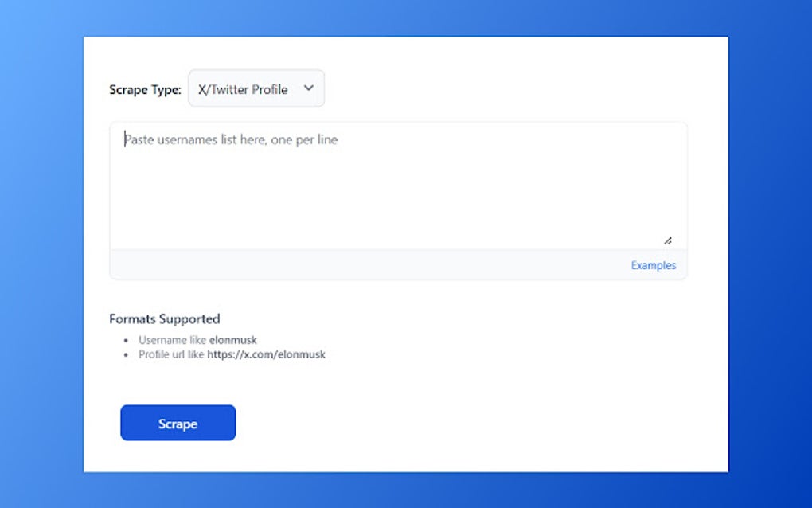812x508 pixels.
Task: Click the bullet beside Profile url line
Action: [125, 354]
